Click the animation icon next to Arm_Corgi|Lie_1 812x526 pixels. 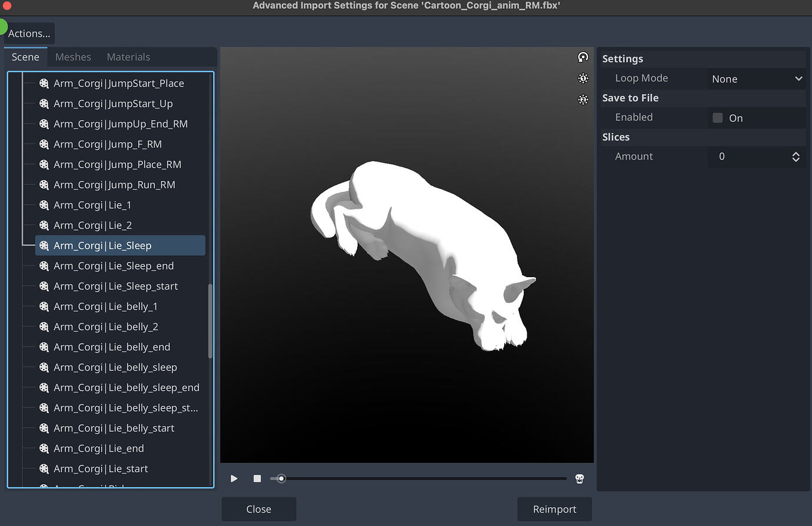pos(44,205)
